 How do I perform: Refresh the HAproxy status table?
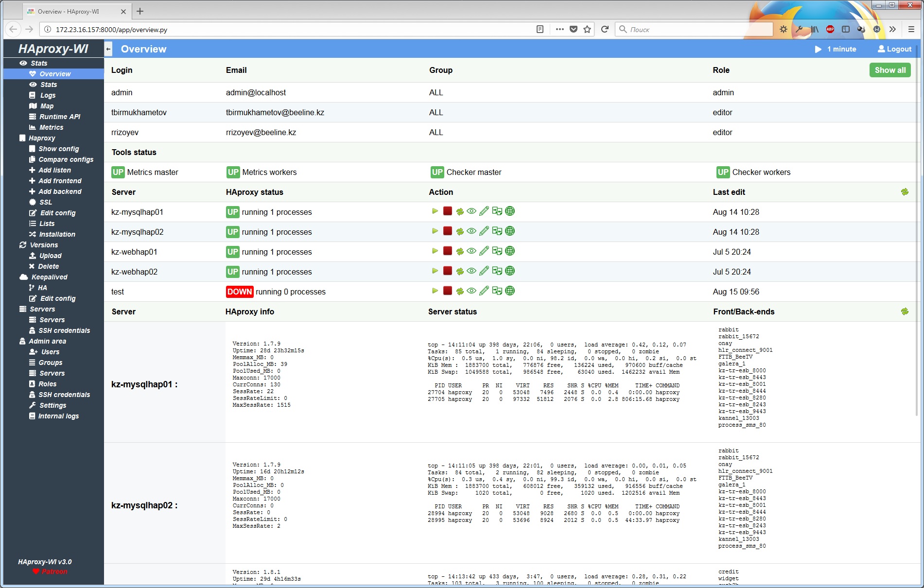point(905,192)
